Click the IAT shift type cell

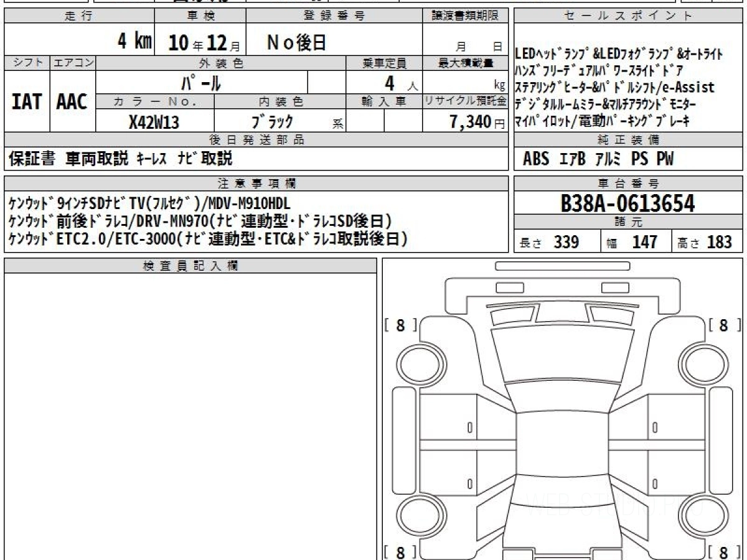[x=27, y=101]
